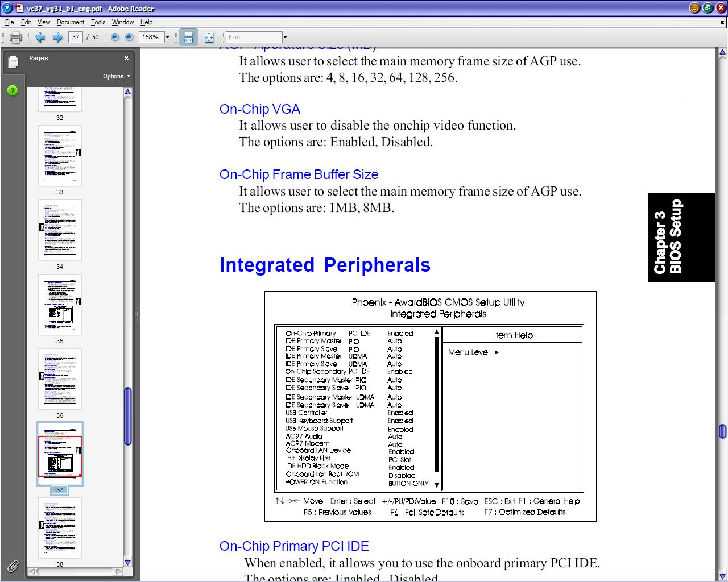The height and width of the screenshot is (582, 728).
Task: Click 'USB Keyboard Support' in BIOS table
Action: pyautogui.click(x=319, y=421)
